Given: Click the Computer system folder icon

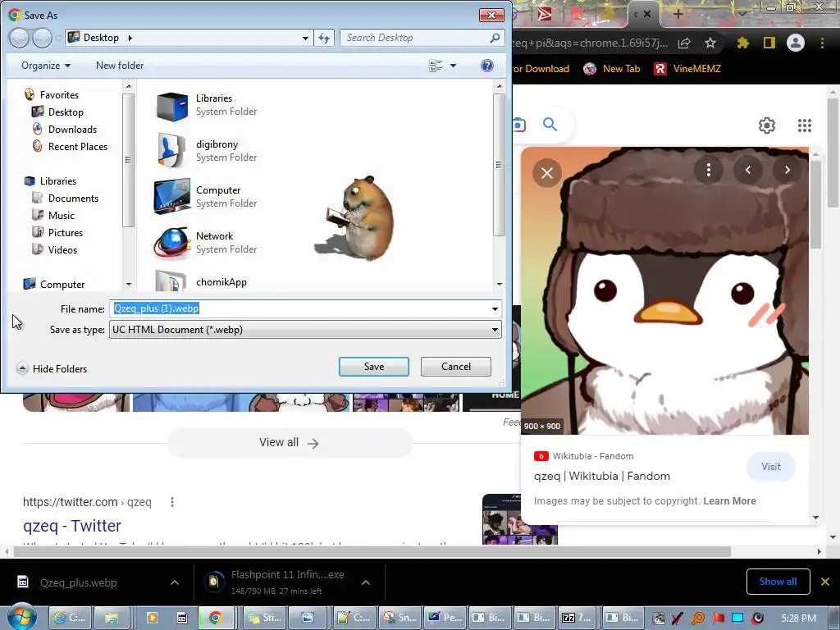Looking at the screenshot, I should [x=172, y=197].
